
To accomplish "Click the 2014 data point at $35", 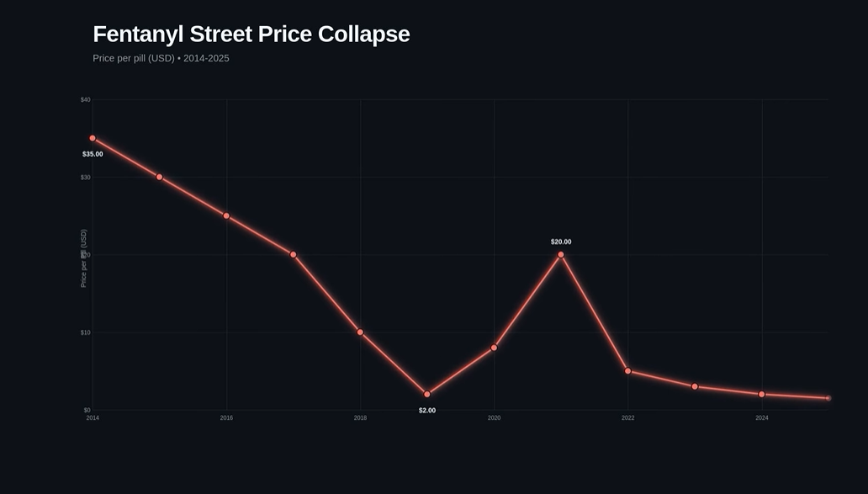I will point(93,138).
